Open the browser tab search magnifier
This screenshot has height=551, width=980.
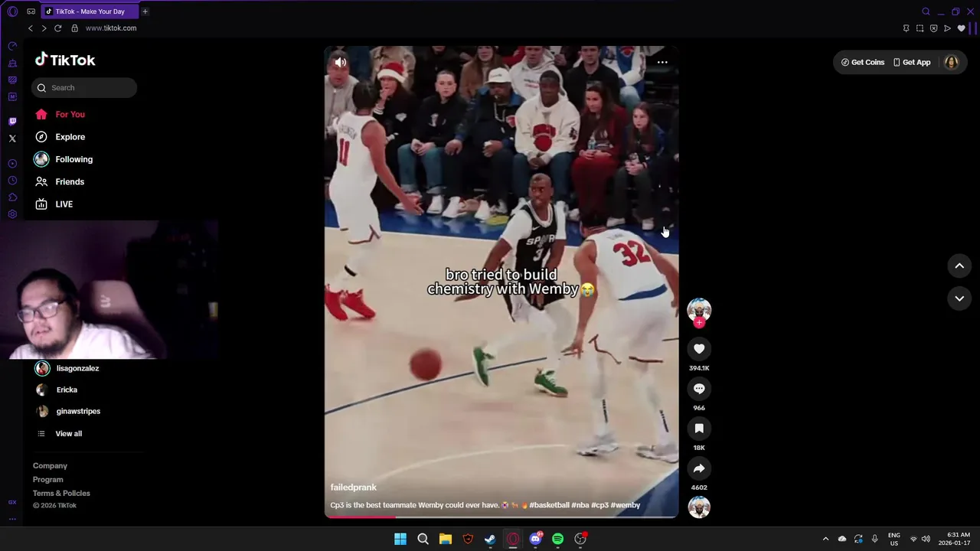tap(926, 11)
